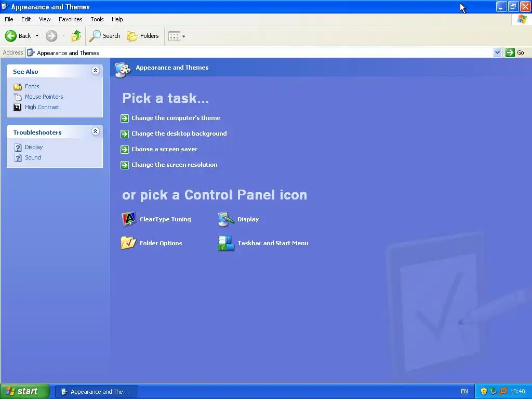Open the Mouse Pointers link text
Viewport: 532px width, 399px height.
[x=44, y=97]
